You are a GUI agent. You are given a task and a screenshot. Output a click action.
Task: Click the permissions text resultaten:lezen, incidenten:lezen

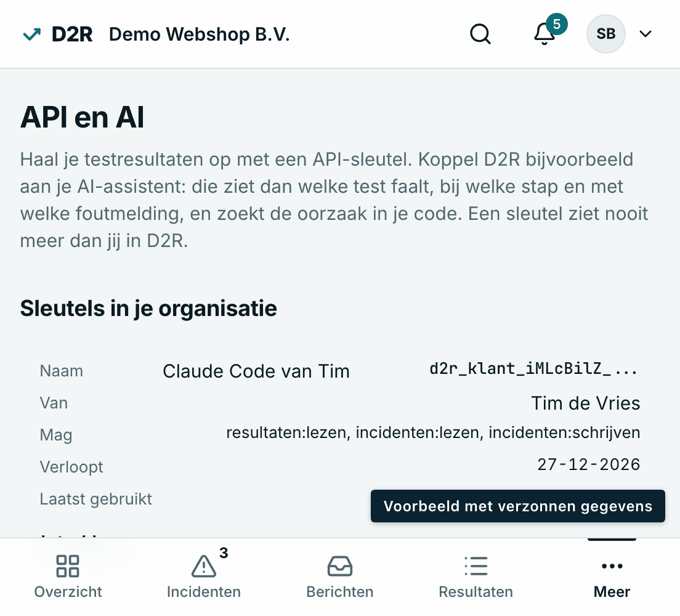(352, 432)
